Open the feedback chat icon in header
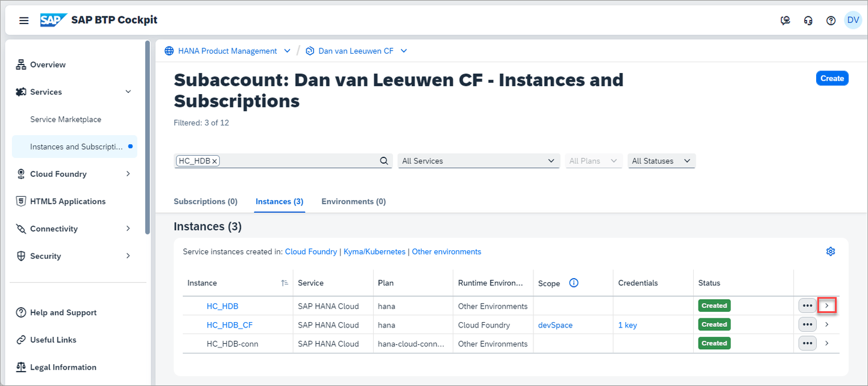 785,21
